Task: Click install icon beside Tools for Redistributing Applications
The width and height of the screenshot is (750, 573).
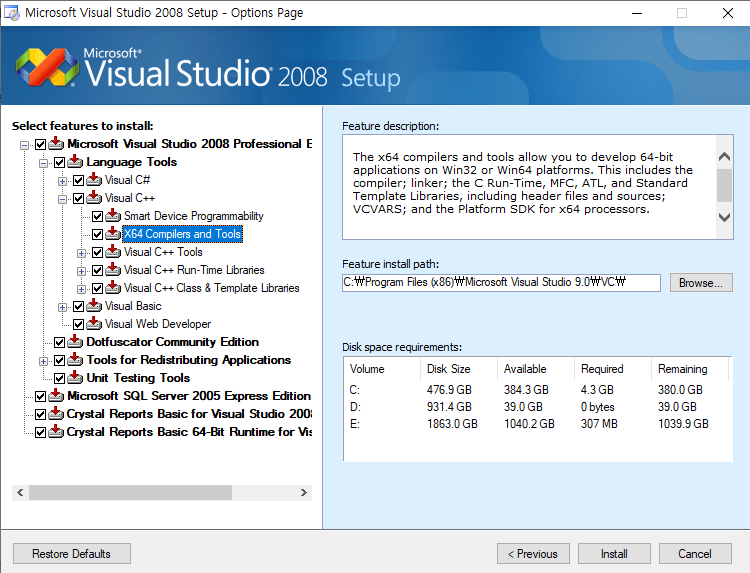Action: (75, 359)
